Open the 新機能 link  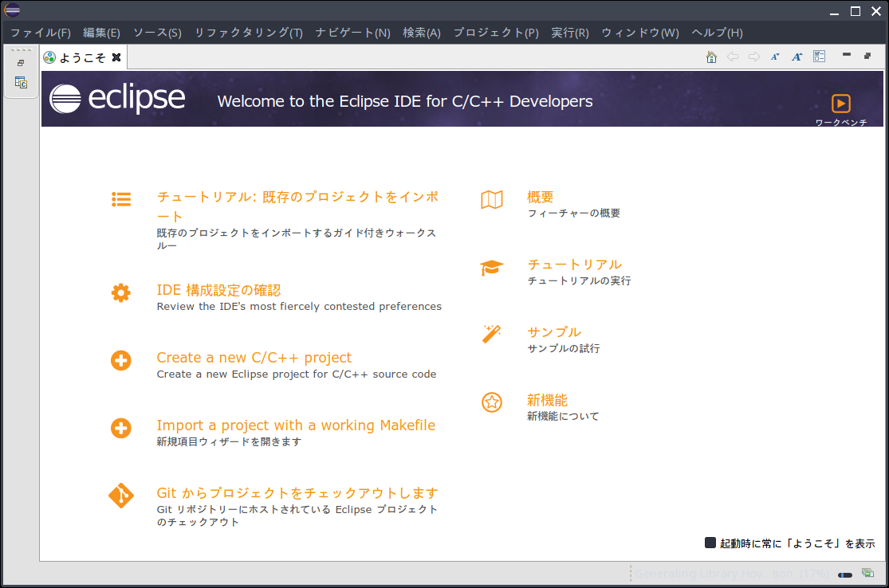(547, 400)
